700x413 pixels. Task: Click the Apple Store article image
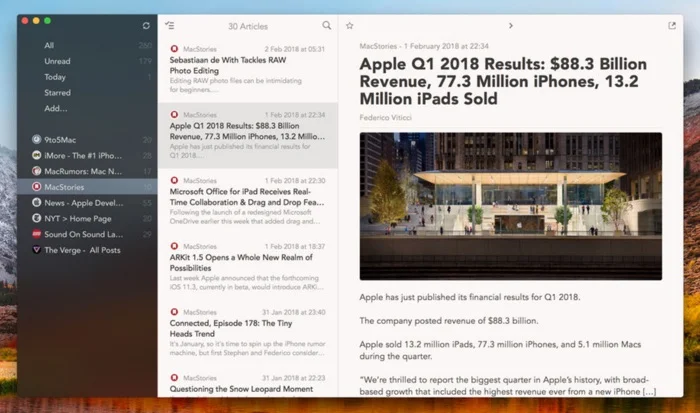click(x=511, y=206)
